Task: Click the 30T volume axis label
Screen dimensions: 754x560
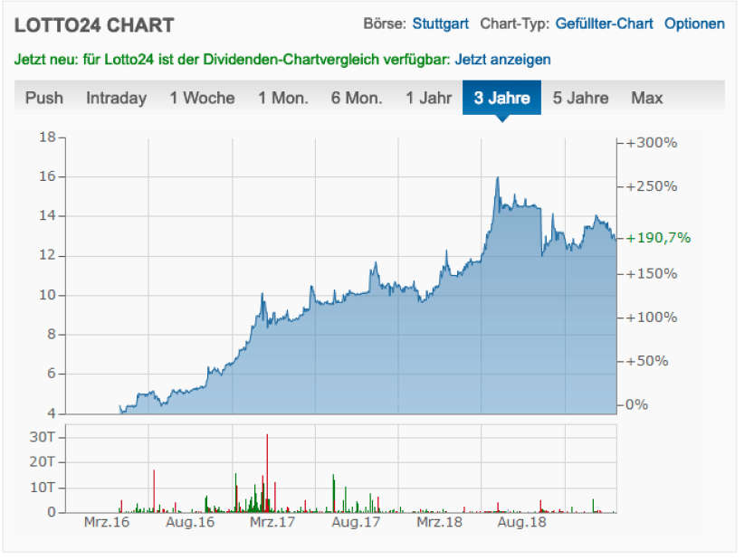Action: pyautogui.click(x=43, y=437)
